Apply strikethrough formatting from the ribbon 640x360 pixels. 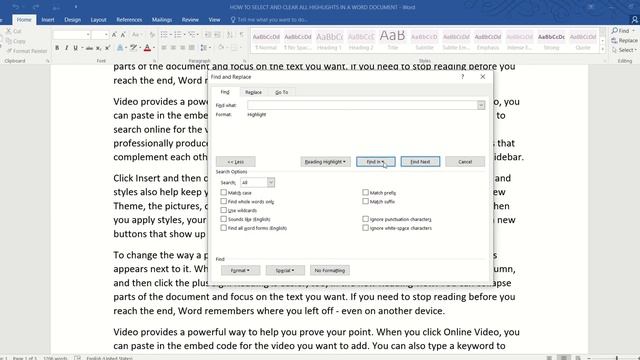pyautogui.click(x=89, y=48)
